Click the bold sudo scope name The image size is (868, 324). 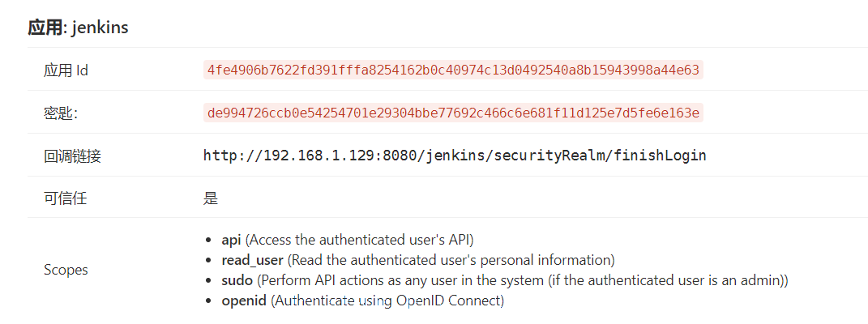[x=237, y=281]
